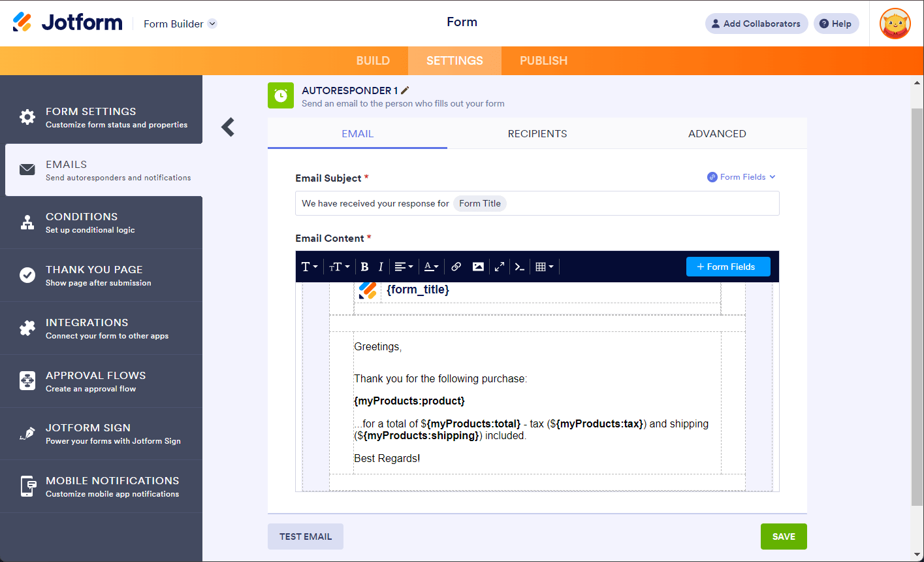Open the text color picker
The image size is (924, 562).
pos(431,267)
